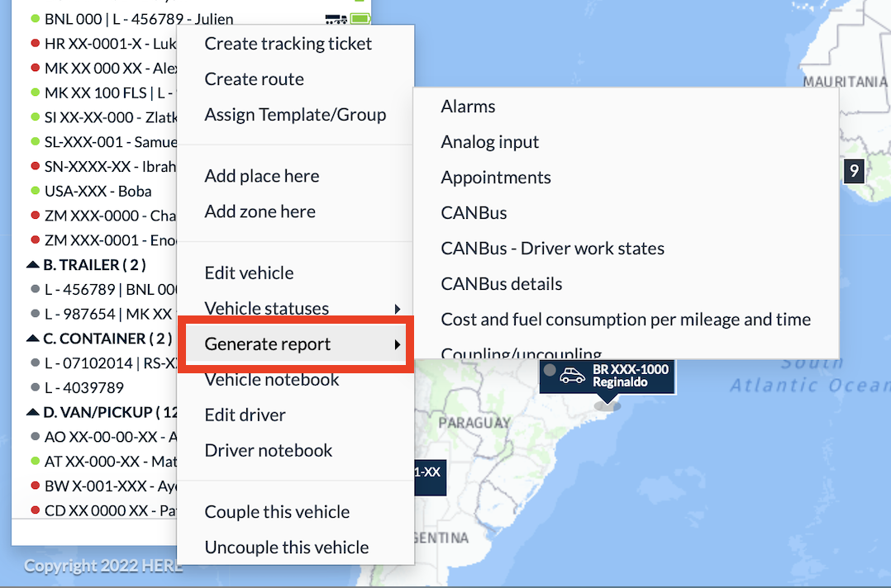
Task: Choose the Alarms report
Action: (468, 107)
